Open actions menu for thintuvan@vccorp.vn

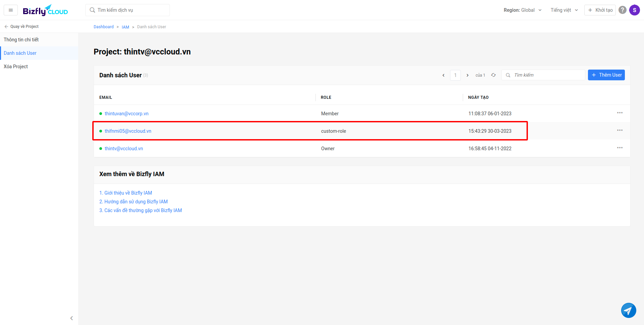[620, 113]
